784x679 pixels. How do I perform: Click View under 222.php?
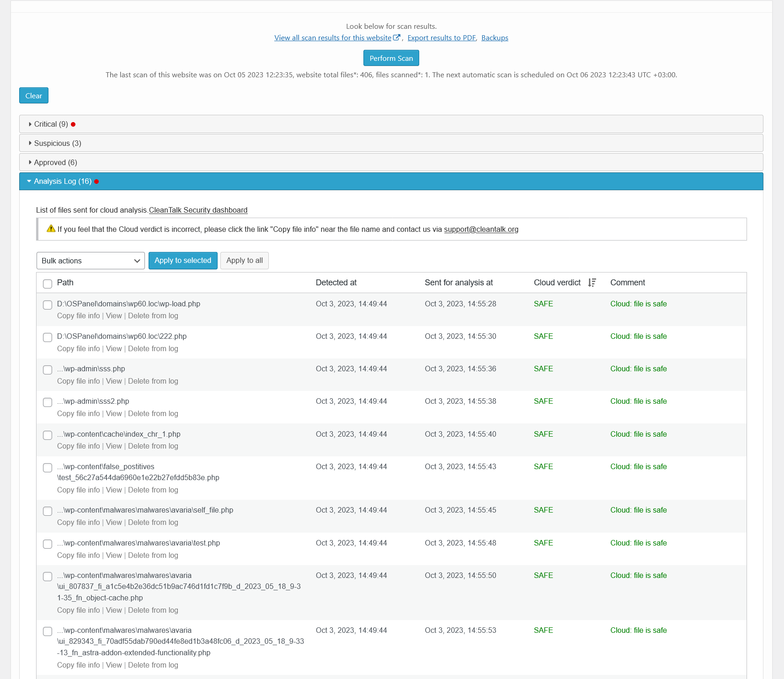tap(114, 348)
